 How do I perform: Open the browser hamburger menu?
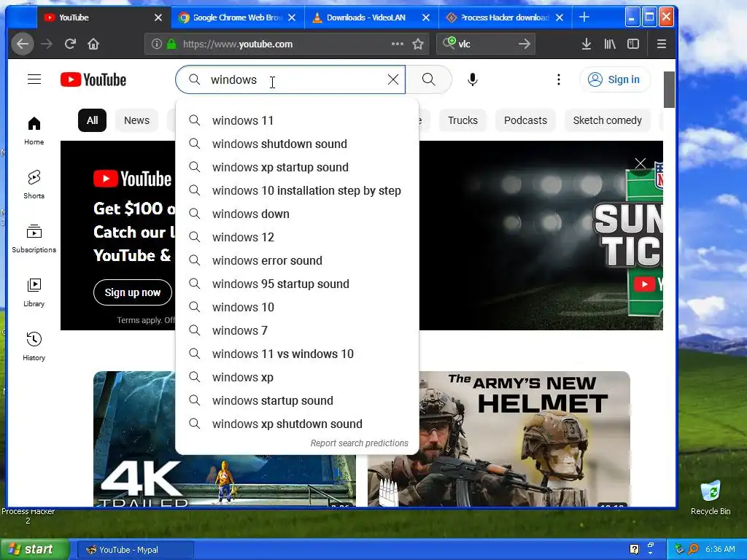coord(661,44)
